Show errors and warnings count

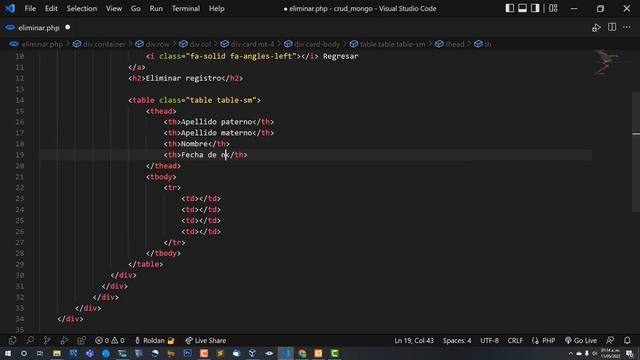[109, 340]
